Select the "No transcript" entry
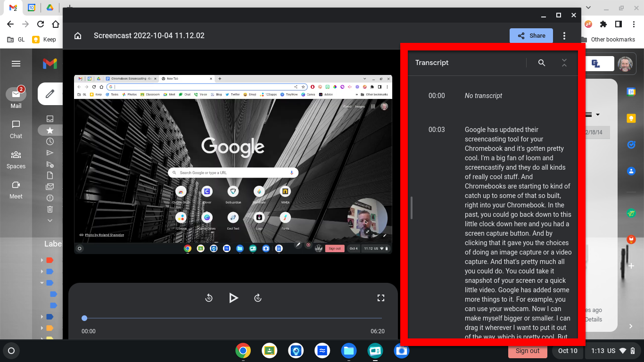 pos(483,96)
